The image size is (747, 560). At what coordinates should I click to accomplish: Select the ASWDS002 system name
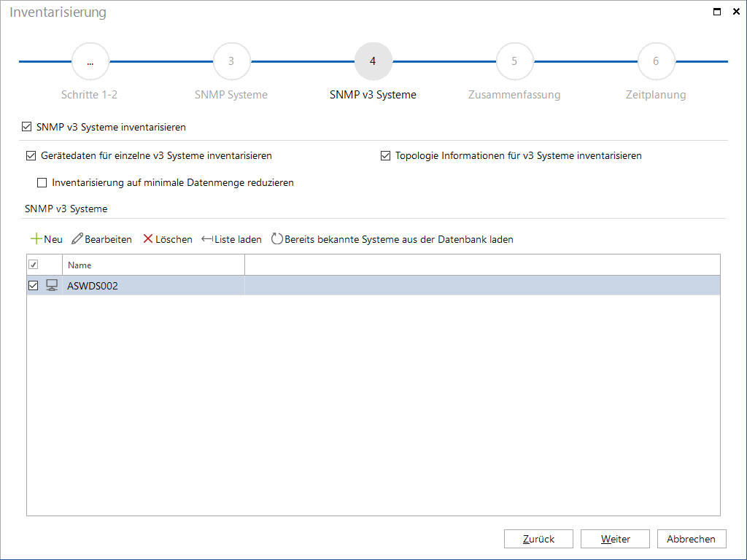pyautogui.click(x=93, y=286)
